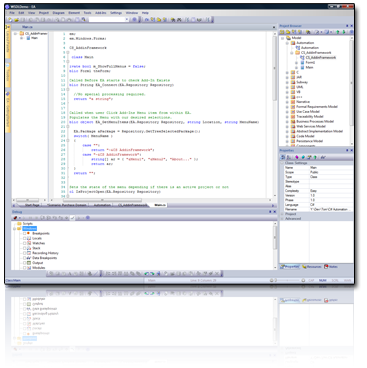Tick the Output window checkbox

[x=24, y=263]
